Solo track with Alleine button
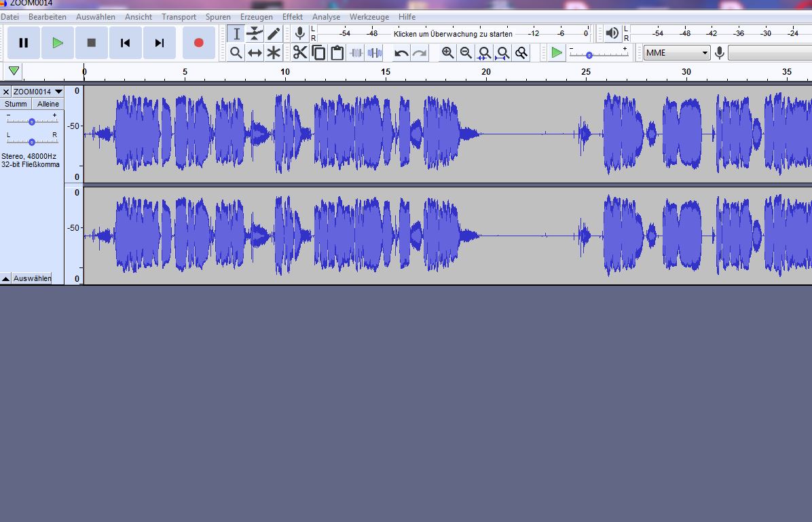This screenshot has height=522, width=812. (48, 104)
